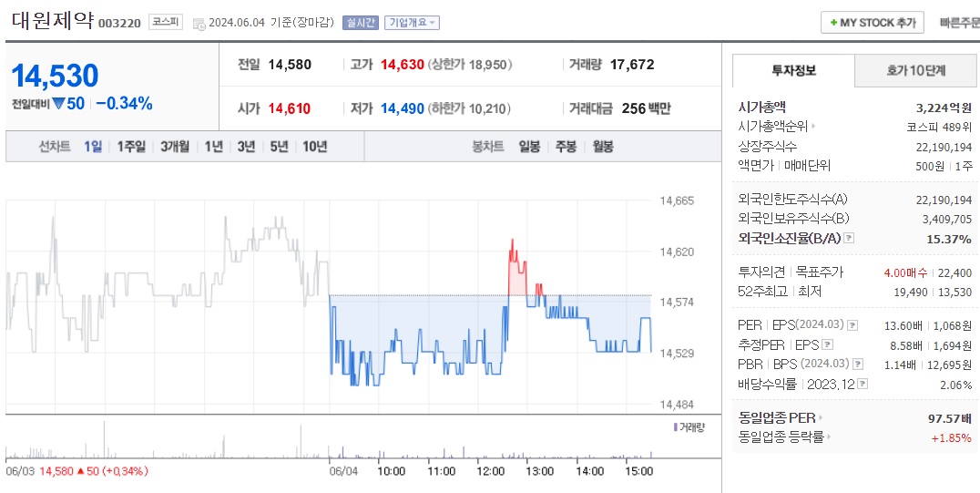This screenshot has width=980, height=493.
Task: Switch to the 투자정보 tab
Action: (x=793, y=71)
